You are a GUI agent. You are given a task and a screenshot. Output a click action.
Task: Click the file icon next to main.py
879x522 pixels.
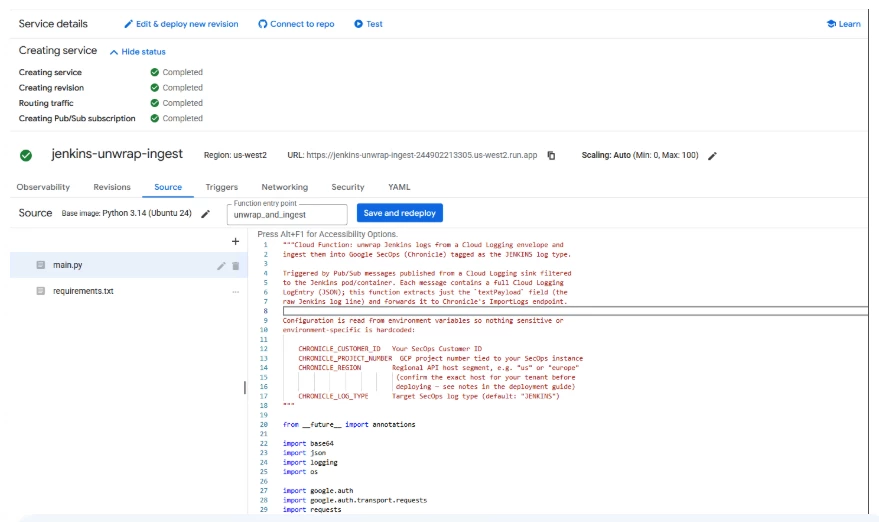coord(40,265)
